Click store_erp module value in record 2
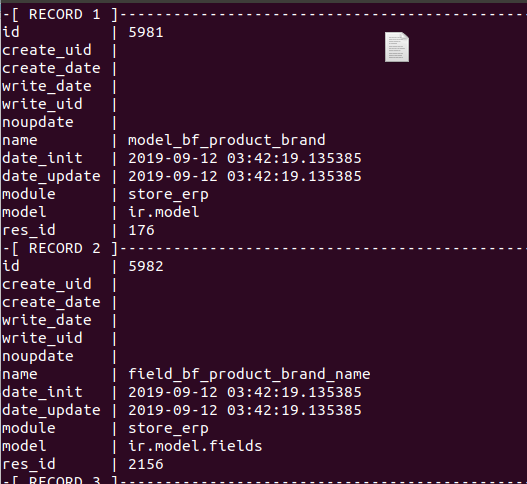Viewport: 527px width, 484px height. 168,429
